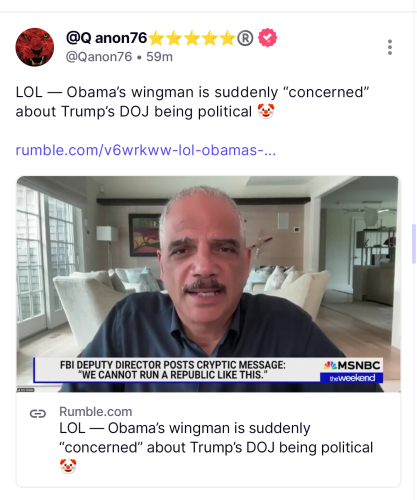The image size is (417, 500).
Task: Click the clown emoji in the card title
Action: 68,466
